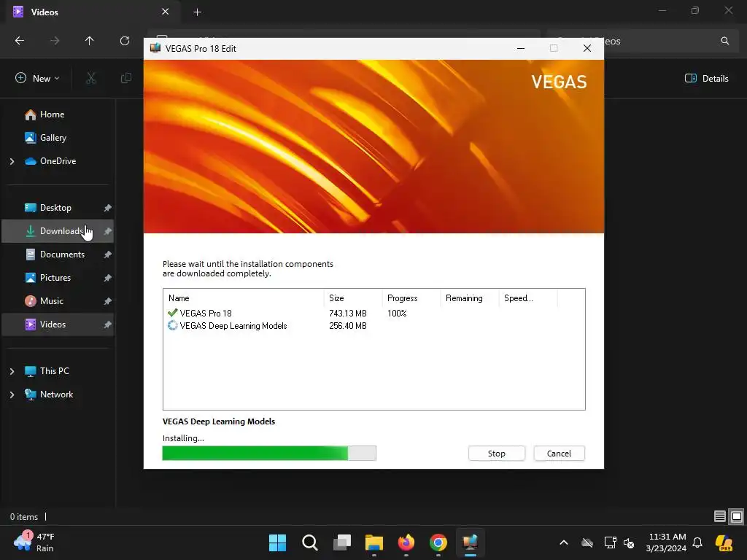Unpin Videos using its pin icon
The width and height of the screenshot is (747, 560).
(108, 324)
